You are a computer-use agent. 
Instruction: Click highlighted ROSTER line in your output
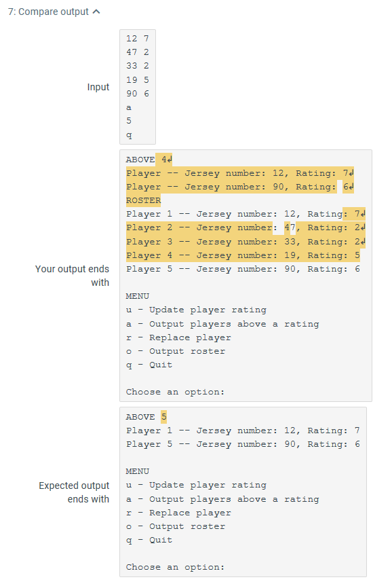[x=143, y=200]
